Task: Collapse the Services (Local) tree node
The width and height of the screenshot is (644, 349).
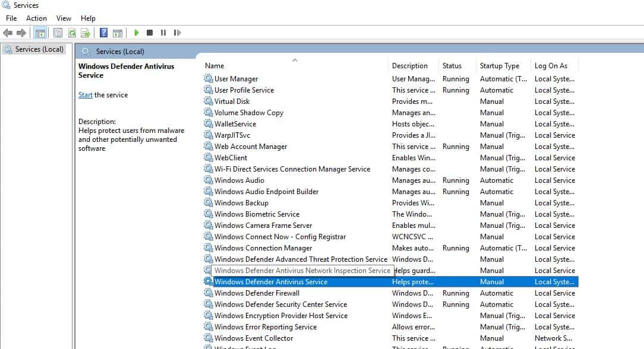Action: [x=36, y=49]
